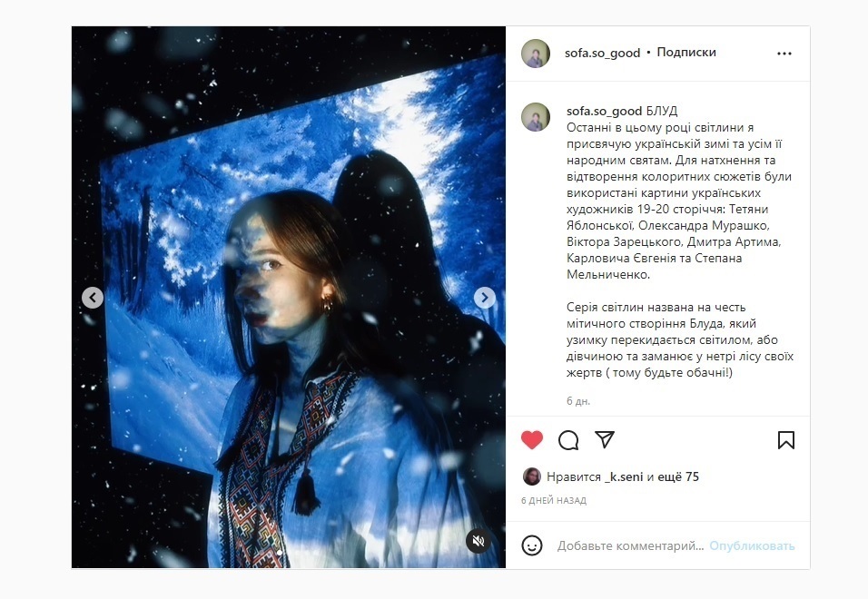Go to previous photo in carousel

pyautogui.click(x=93, y=298)
